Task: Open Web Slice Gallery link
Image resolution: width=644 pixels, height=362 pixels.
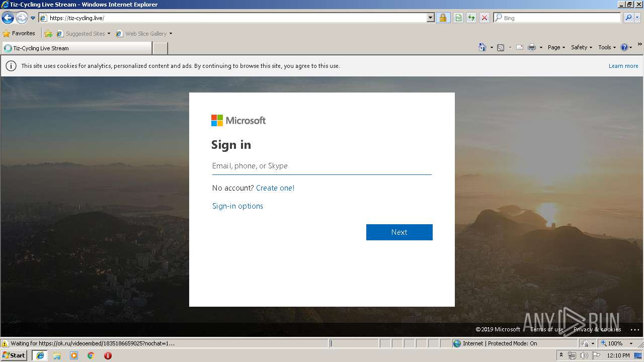Action: pos(144,34)
